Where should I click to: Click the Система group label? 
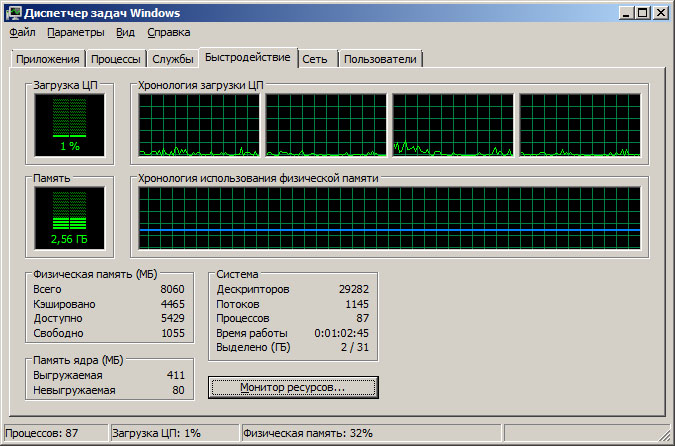coord(237,274)
